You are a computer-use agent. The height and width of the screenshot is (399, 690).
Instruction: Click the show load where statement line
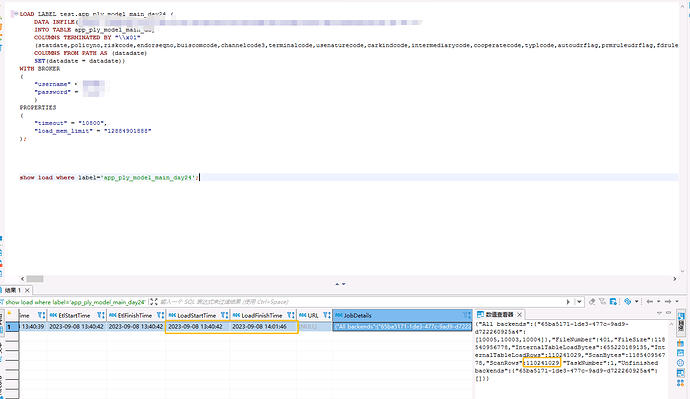[109, 177]
